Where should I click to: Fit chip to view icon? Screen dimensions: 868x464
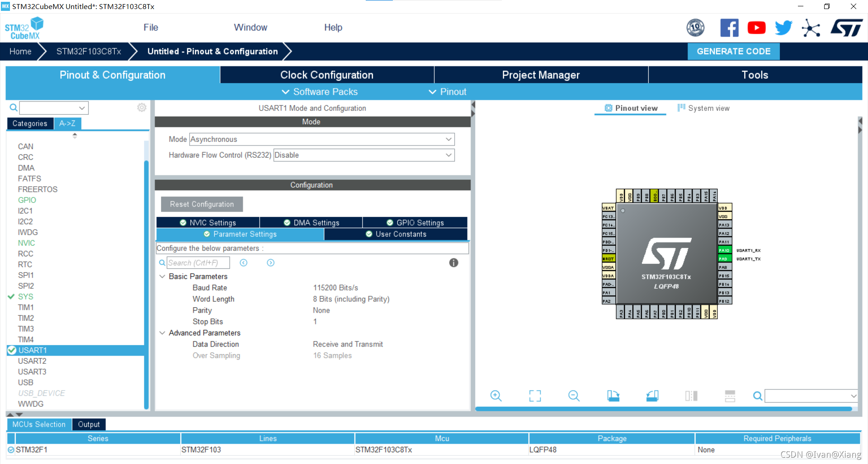tap(535, 396)
